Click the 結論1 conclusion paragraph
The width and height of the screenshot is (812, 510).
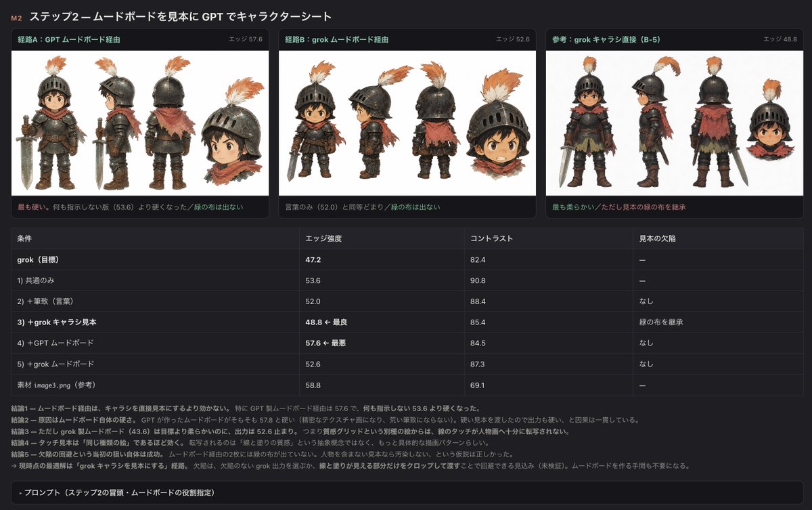246,408
